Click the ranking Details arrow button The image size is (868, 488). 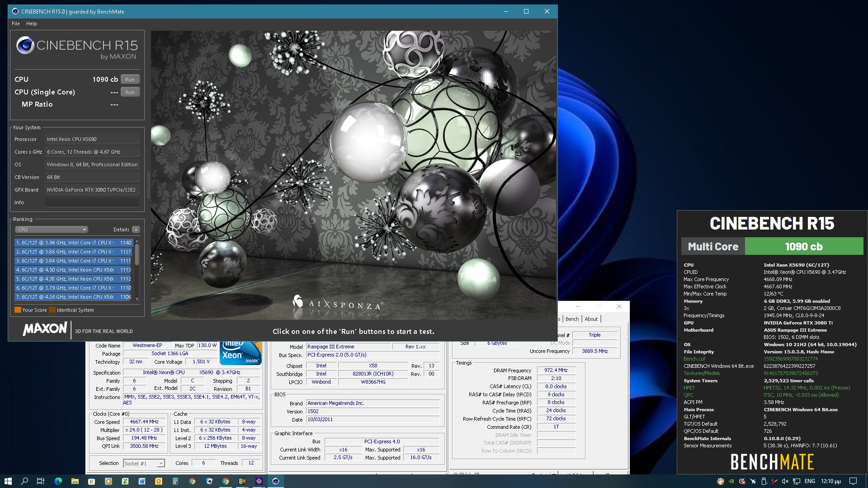click(x=136, y=230)
